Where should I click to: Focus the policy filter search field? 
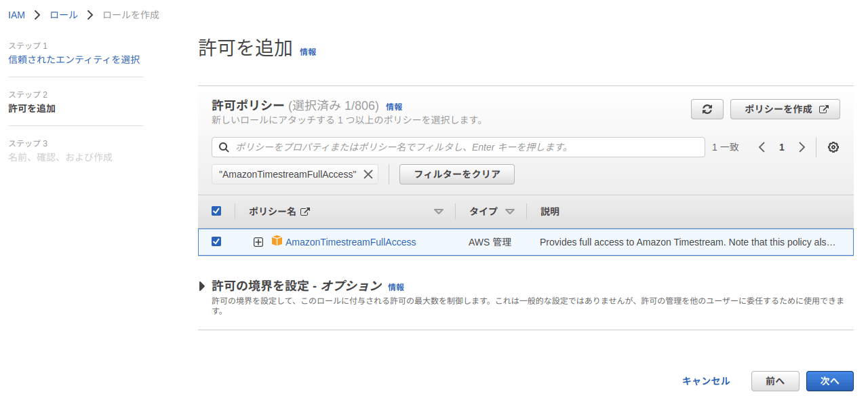pos(458,147)
